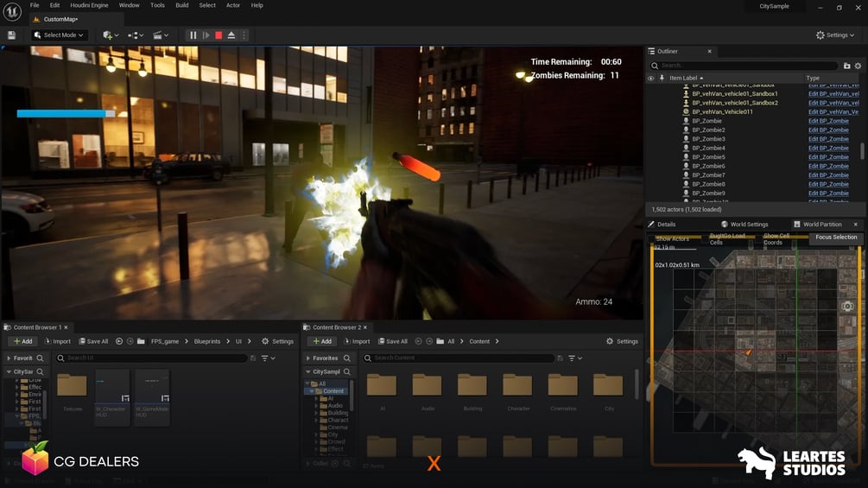
Task: Pause the play-in-editor simulation
Action: [193, 35]
